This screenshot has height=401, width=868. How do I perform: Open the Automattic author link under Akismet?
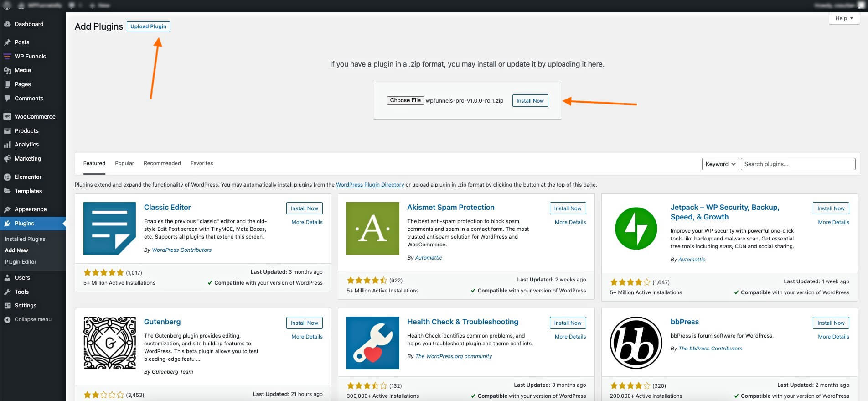click(x=429, y=258)
